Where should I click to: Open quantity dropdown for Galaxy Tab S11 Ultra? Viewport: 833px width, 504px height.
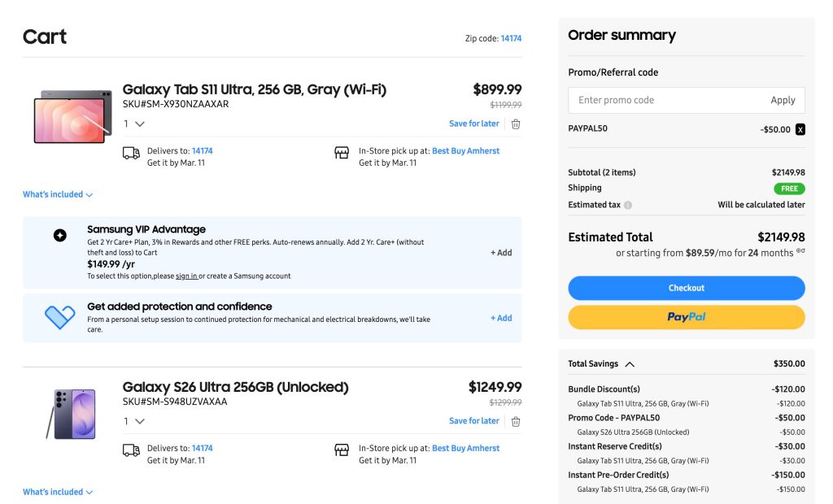(x=134, y=124)
